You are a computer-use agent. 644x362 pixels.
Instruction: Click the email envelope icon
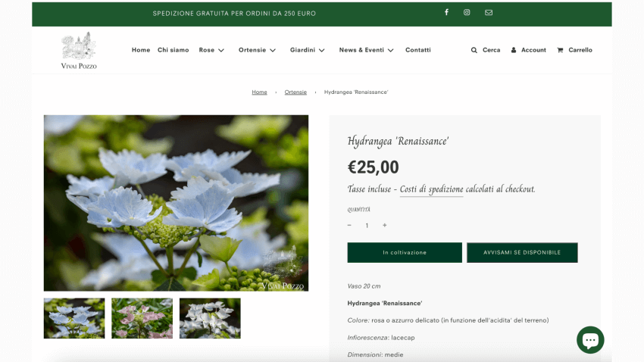coord(489,12)
